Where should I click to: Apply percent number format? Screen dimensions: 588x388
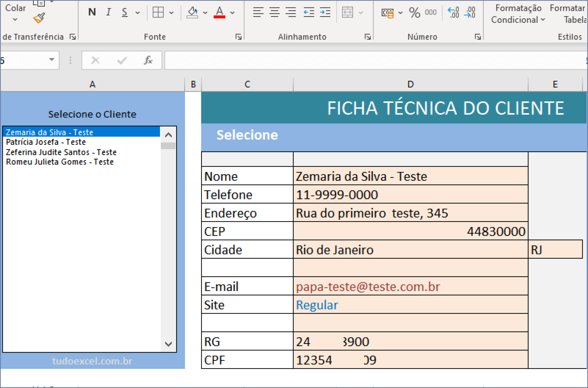pos(414,12)
